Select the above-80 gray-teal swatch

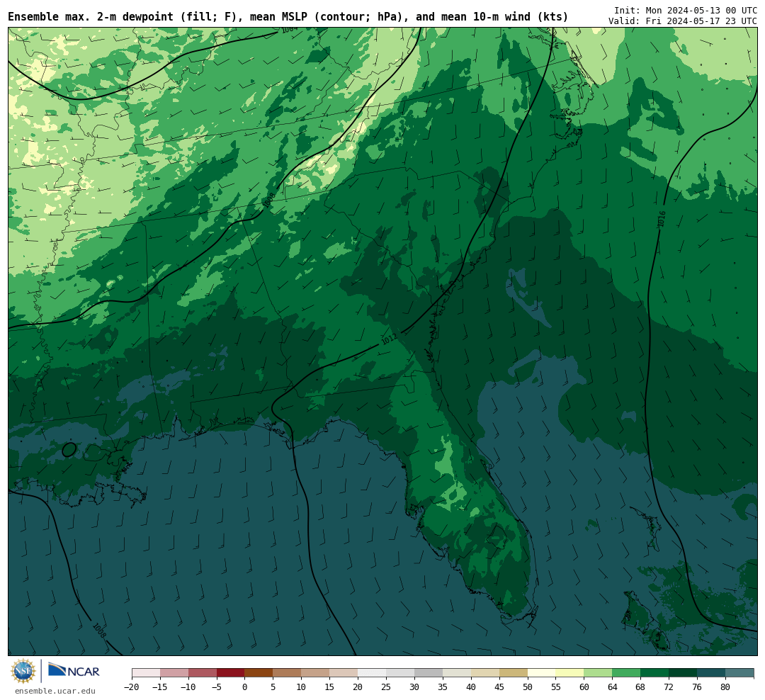point(739,673)
